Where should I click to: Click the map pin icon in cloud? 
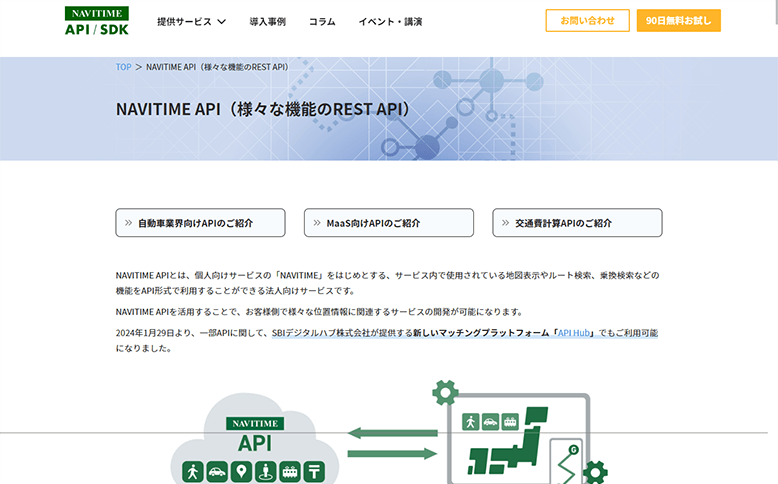[241, 471]
